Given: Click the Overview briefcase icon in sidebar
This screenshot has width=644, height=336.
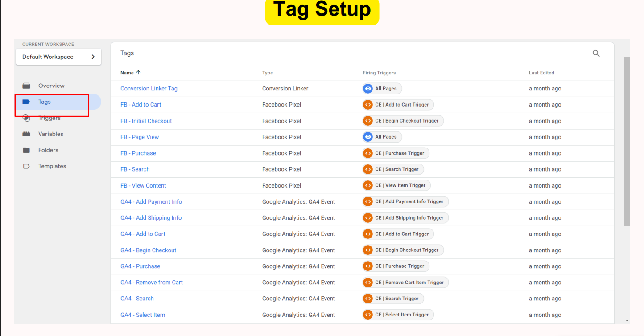Looking at the screenshot, I should tap(26, 86).
